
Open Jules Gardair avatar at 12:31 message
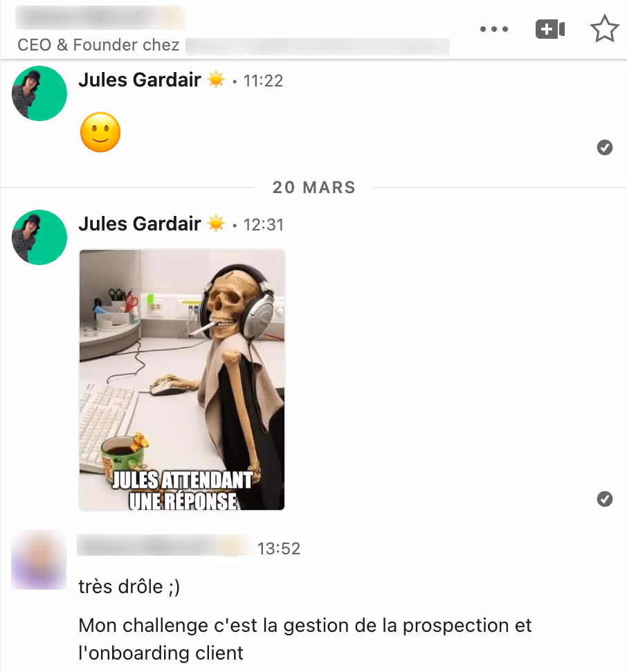click(39, 237)
